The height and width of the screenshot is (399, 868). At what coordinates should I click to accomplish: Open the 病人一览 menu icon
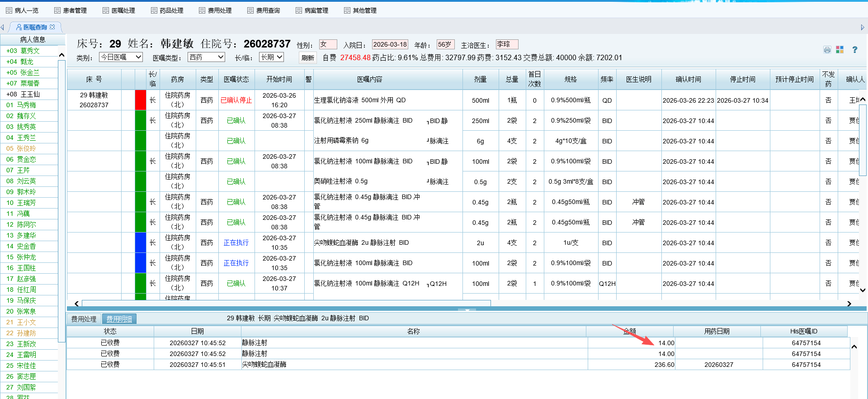click(9, 10)
